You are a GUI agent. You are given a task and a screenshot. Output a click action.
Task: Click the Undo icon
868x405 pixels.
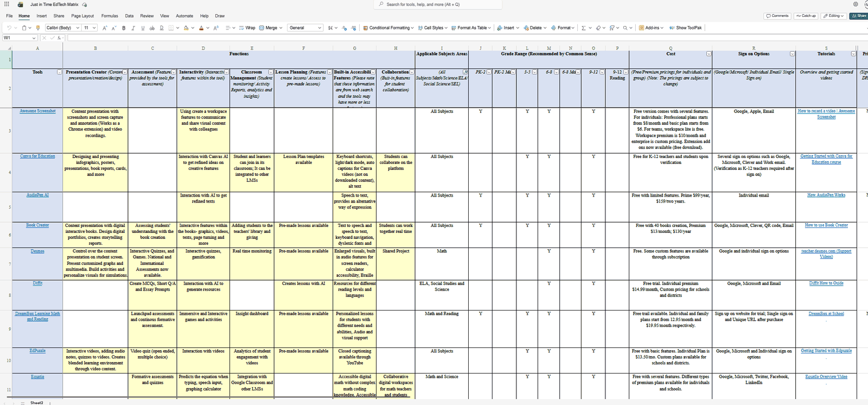point(9,28)
